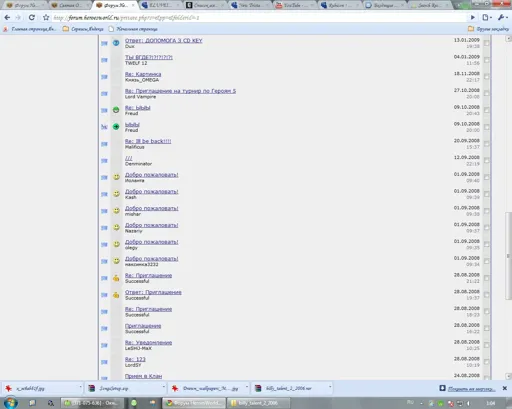Image resolution: width=512 pixels, height=409 pixels.
Task: Click the thumbs-up icon on Re: Приглашение 21:22 row
Action: [x=116, y=278]
